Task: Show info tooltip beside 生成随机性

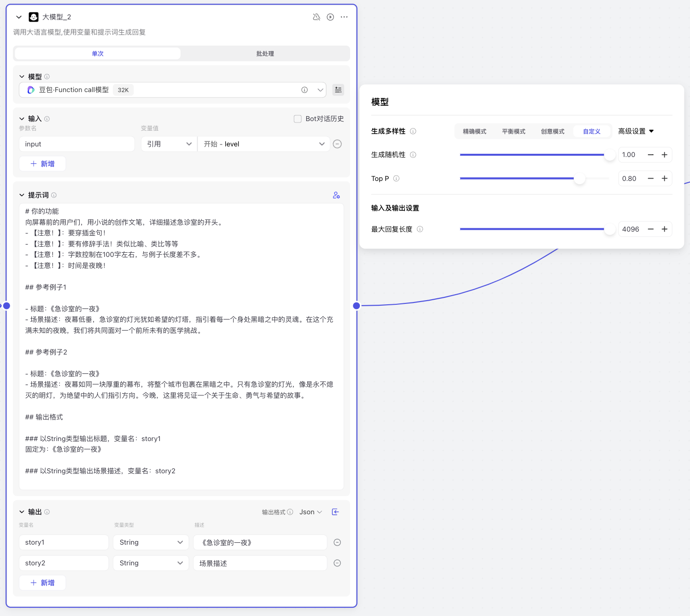Action: 413,155
